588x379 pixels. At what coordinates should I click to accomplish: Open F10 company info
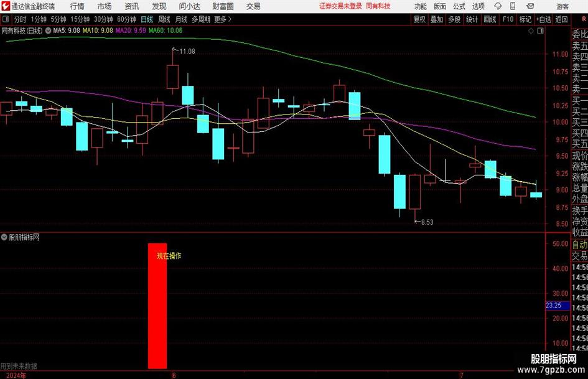click(x=508, y=19)
